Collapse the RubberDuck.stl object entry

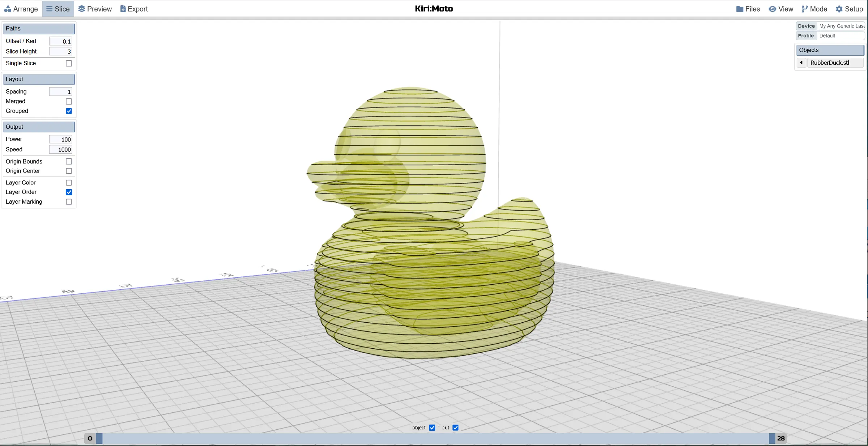point(801,63)
